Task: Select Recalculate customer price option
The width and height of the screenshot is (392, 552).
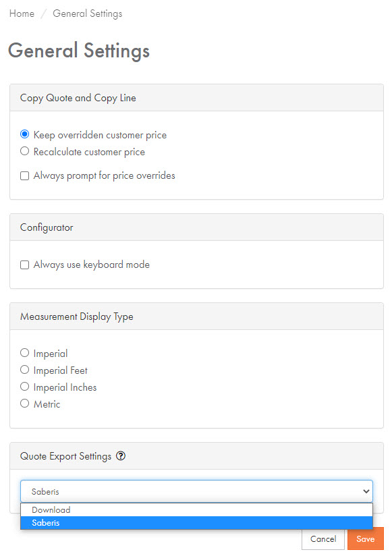Action: [x=25, y=151]
